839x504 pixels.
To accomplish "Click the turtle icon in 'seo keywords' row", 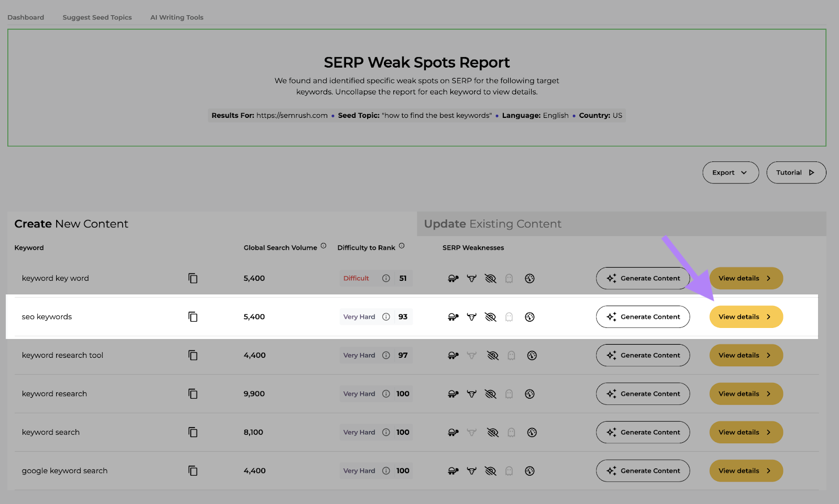I will [x=453, y=317].
